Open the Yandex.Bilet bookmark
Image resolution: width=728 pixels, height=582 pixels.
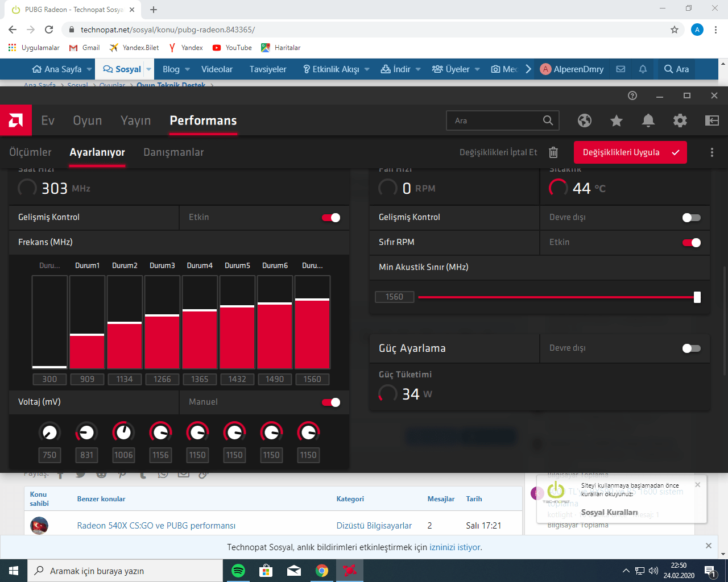(134, 48)
